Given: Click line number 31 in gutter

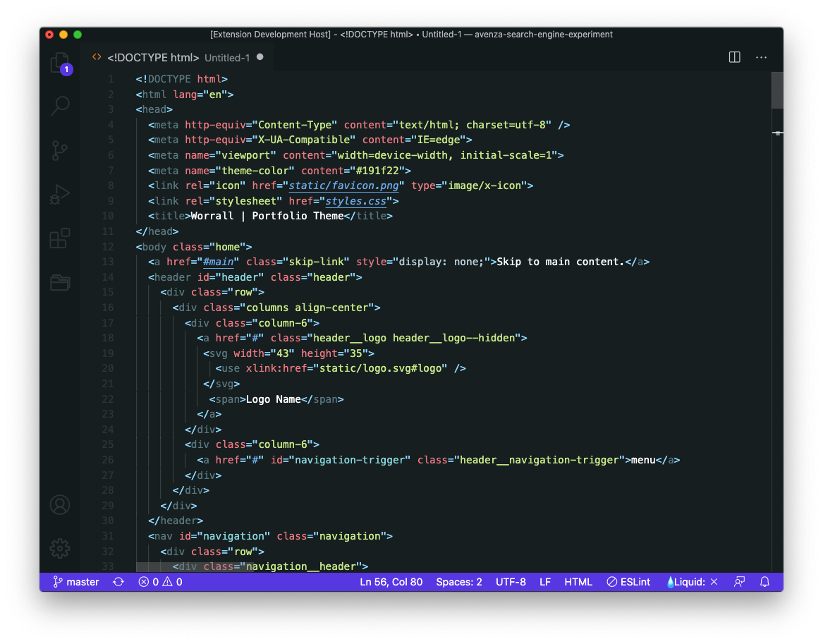Looking at the screenshot, I should (x=108, y=536).
